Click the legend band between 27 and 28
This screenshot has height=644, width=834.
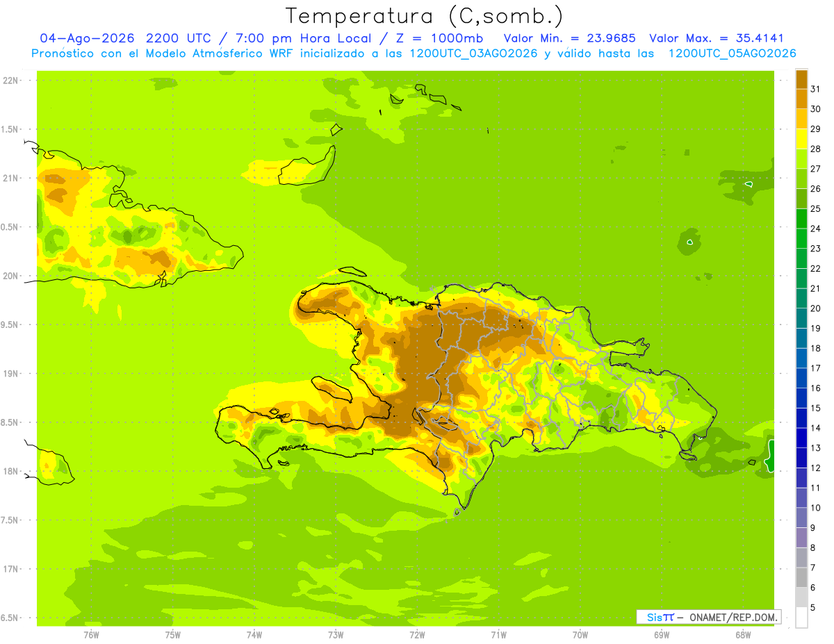[x=801, y=158]
